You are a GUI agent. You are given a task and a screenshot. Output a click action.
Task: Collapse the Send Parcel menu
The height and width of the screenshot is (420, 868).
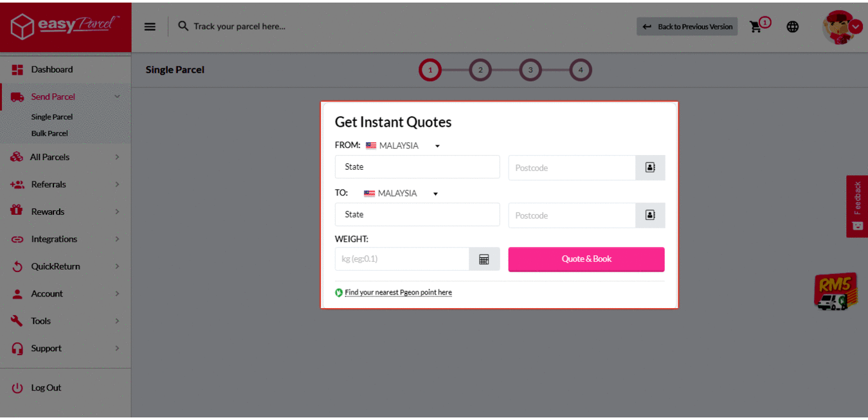point(117,96)
